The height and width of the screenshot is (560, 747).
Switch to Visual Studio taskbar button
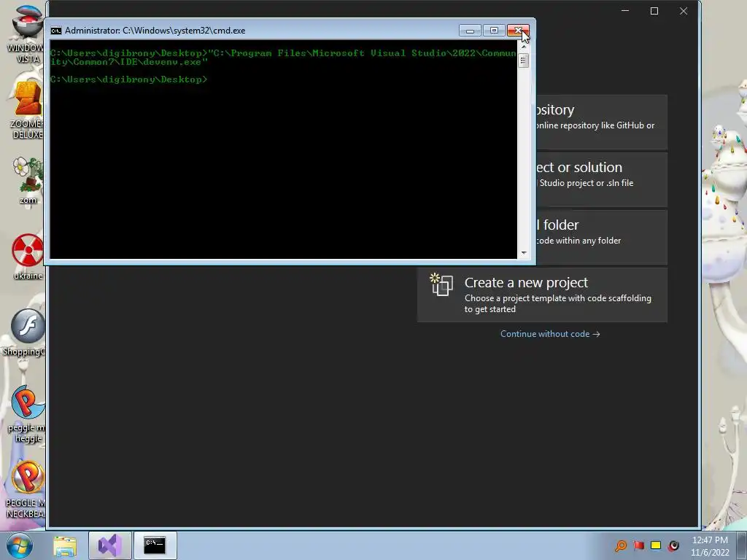coord(109,545)
